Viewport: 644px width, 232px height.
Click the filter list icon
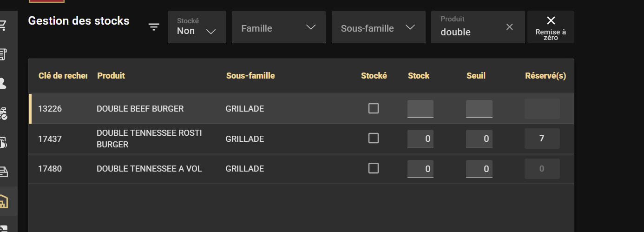coord(154,27)
